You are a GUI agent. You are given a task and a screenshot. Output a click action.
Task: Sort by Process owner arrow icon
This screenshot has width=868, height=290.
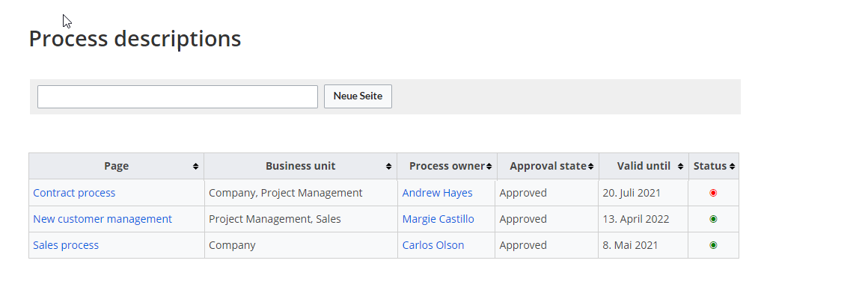pos(489,166)
